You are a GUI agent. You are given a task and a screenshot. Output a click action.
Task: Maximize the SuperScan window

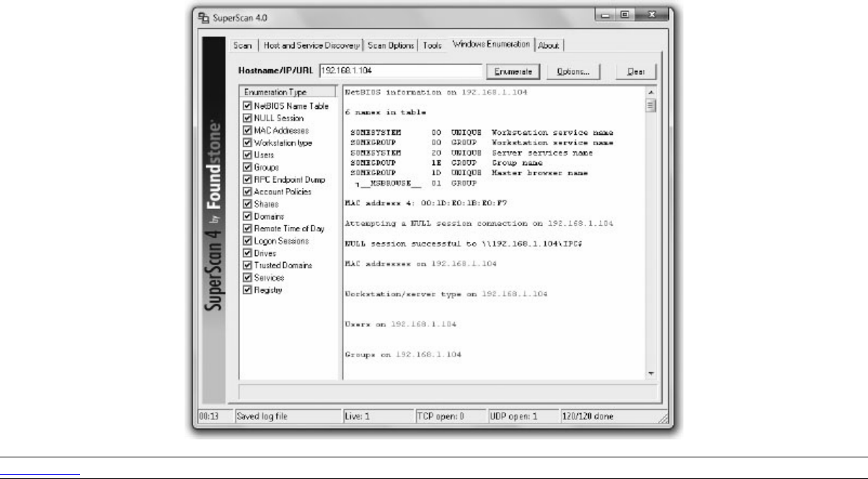[624, 15]
